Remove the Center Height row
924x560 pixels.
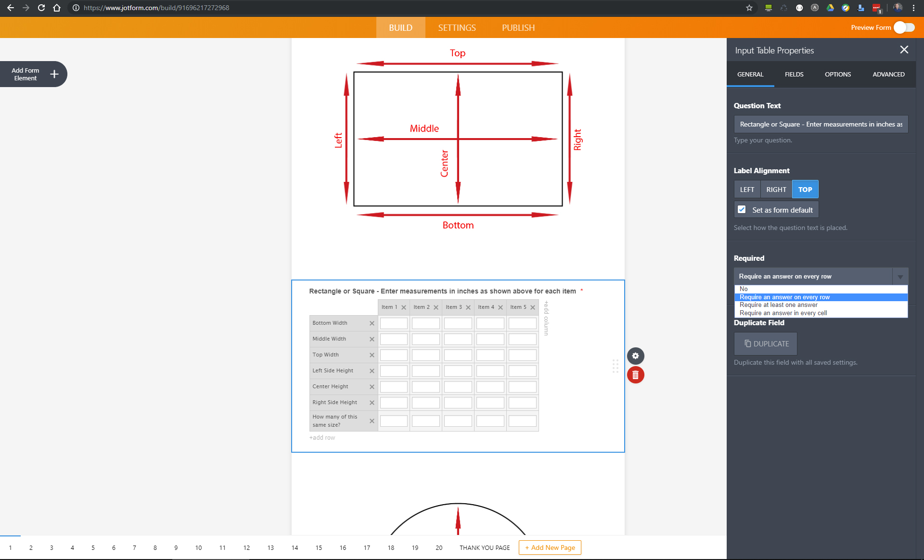372,387
